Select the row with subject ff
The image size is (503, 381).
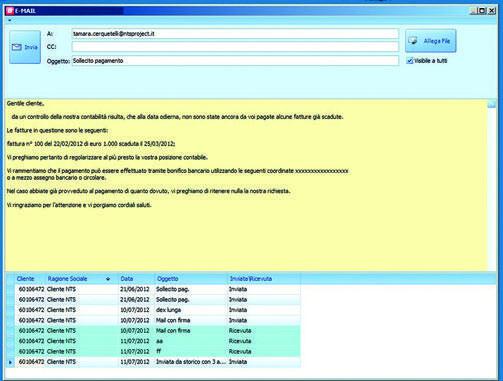158,351
